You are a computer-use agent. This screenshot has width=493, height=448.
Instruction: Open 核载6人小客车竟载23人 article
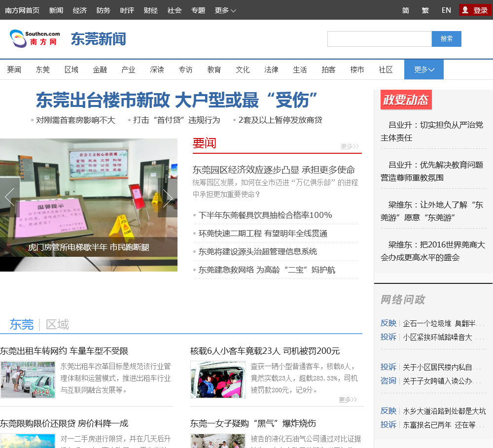265,351
